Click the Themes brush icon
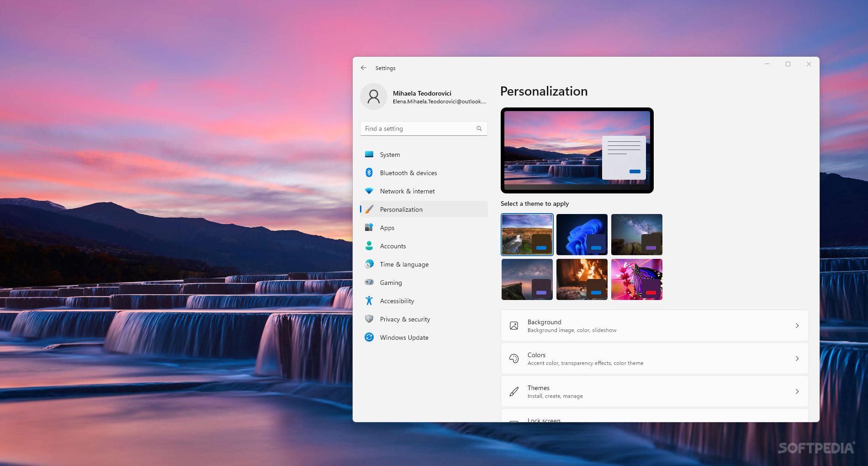The width and height of the screenshot is (868, 466). coord(514,391)
